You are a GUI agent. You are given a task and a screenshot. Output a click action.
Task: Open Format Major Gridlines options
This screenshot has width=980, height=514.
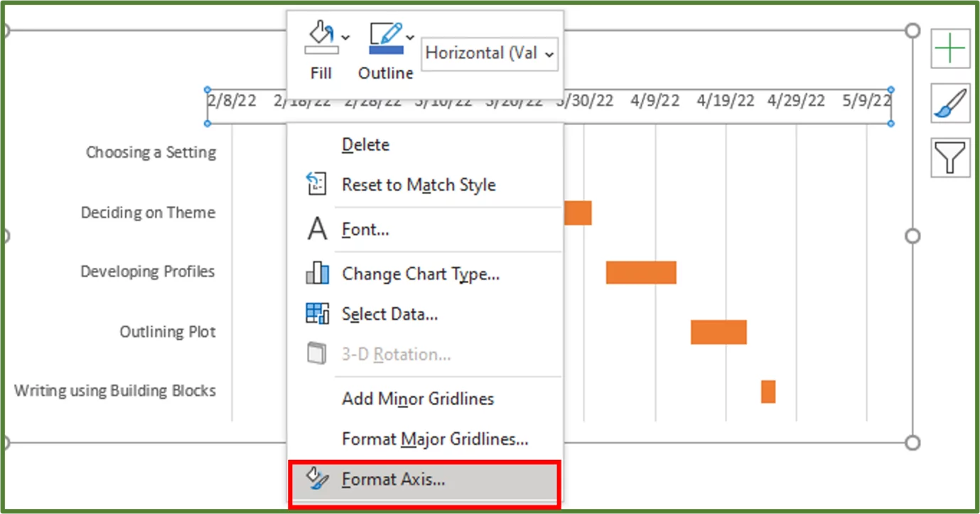tap(436, 440)
